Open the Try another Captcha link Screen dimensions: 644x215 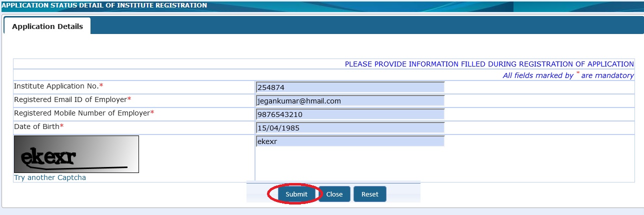pyautogui.click(x=50, y=177)
